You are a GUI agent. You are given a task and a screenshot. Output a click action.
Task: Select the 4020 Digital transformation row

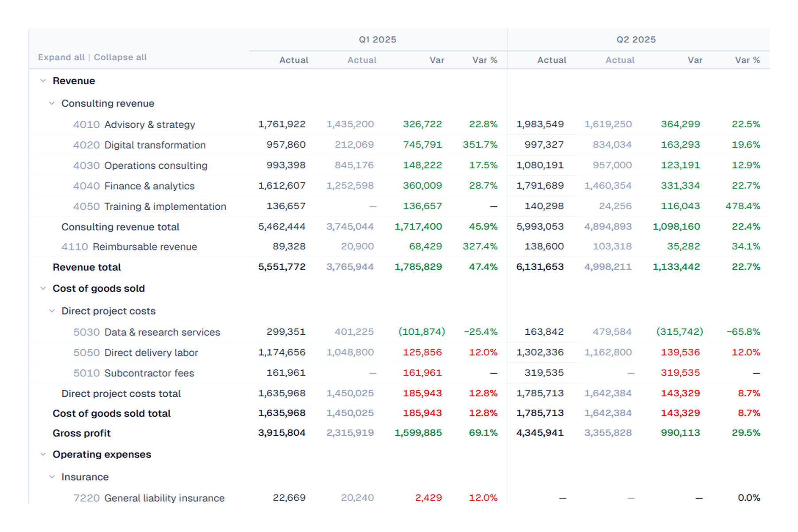point(399,145)
